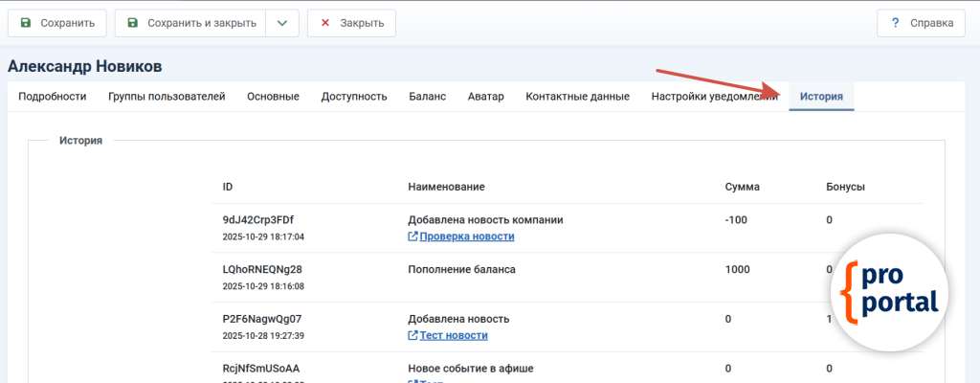The width and height of the screenshot is (980, 383).
Task: Go to the Доступность tab
Action: click(354, 96)
